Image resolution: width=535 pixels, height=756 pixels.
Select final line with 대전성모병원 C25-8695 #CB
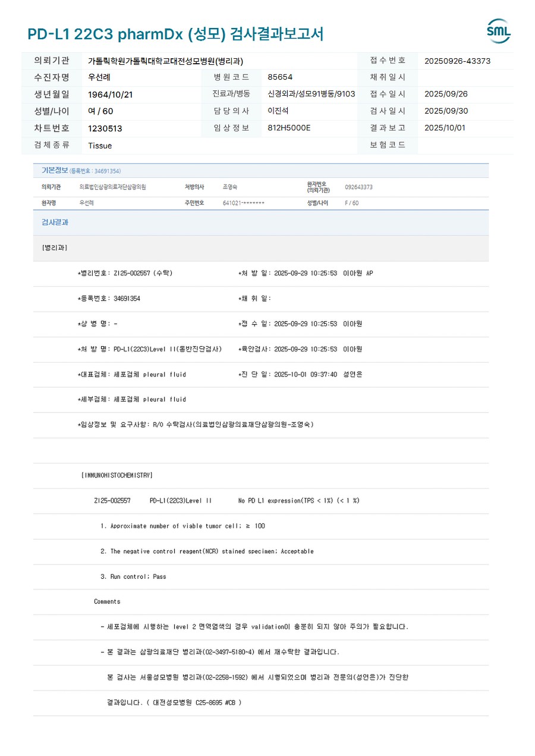pyautogui.click(x=174, y=702)
